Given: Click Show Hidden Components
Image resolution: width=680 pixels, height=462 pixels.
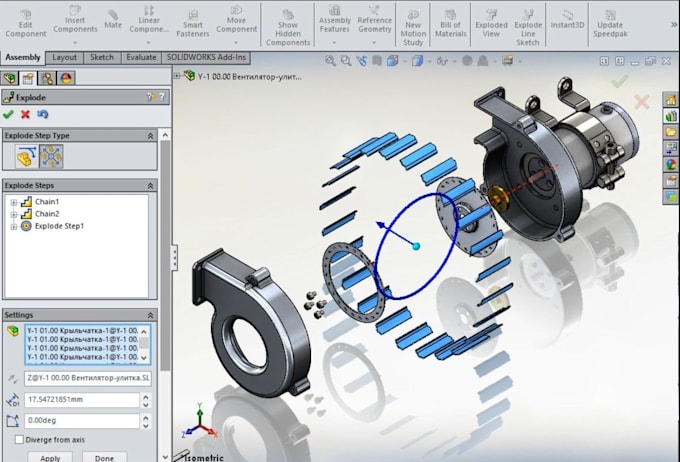Looking at the screenshot, I should coord(288,28).
